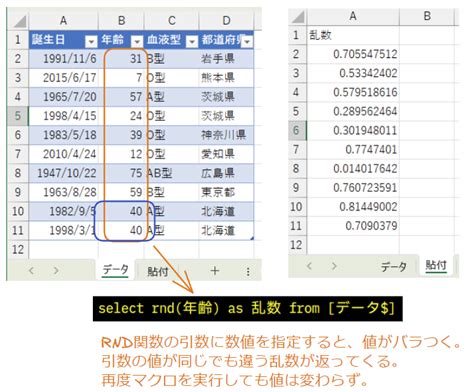474x392 pixels.
Task: Switch to the 貼付 tab in right workbook
Action: coord(436,266)
